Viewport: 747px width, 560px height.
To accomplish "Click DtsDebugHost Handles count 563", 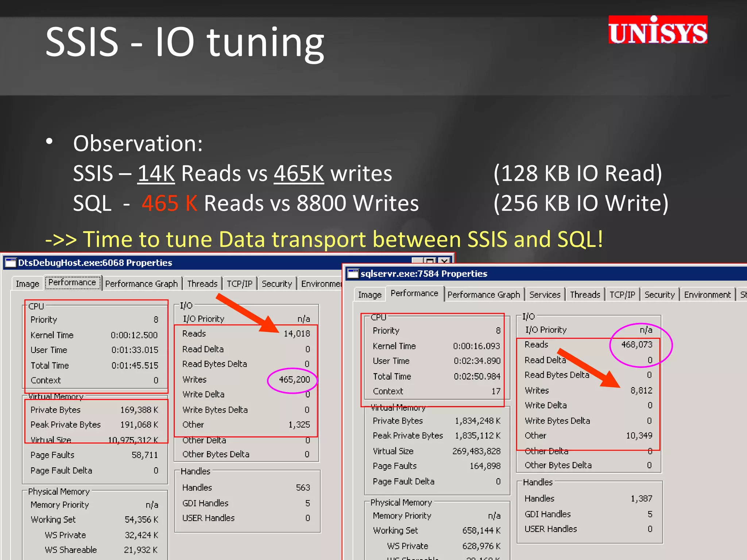I will (x=303, y=488).
